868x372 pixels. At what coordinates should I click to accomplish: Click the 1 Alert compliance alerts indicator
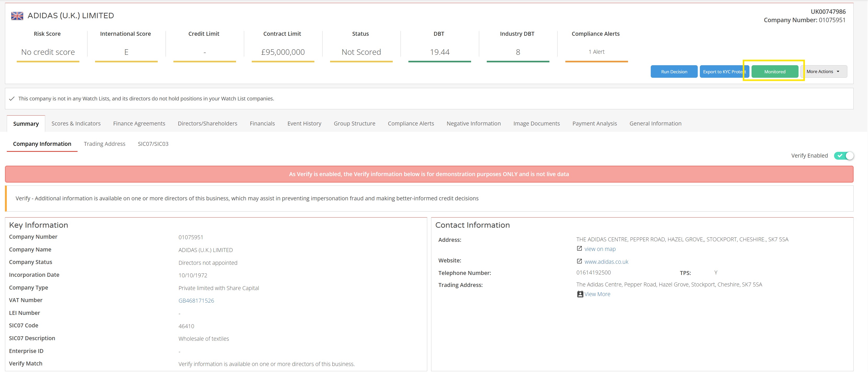596,52
